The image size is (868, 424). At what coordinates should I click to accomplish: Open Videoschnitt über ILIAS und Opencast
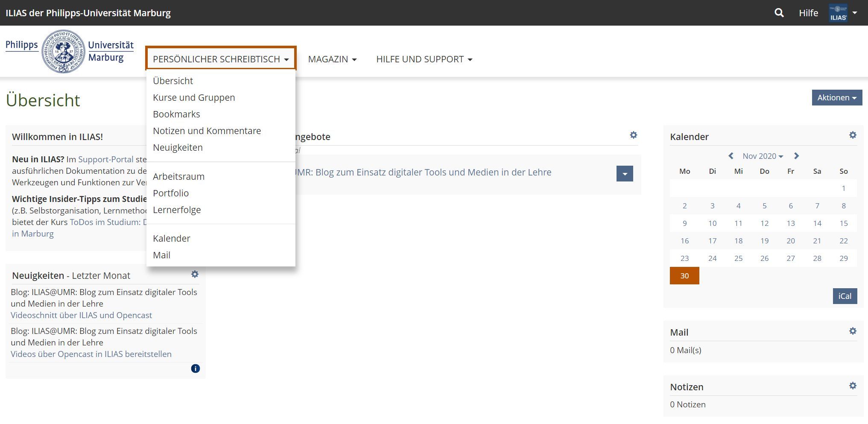coord(81,315)
